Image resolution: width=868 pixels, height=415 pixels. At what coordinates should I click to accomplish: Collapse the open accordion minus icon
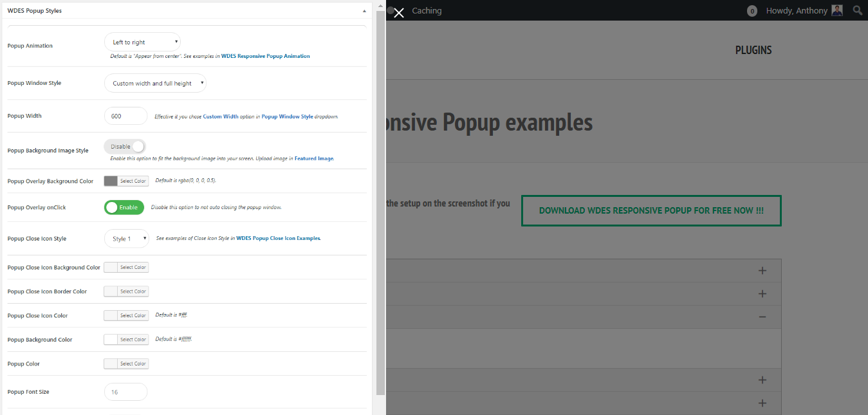[762, 317]
